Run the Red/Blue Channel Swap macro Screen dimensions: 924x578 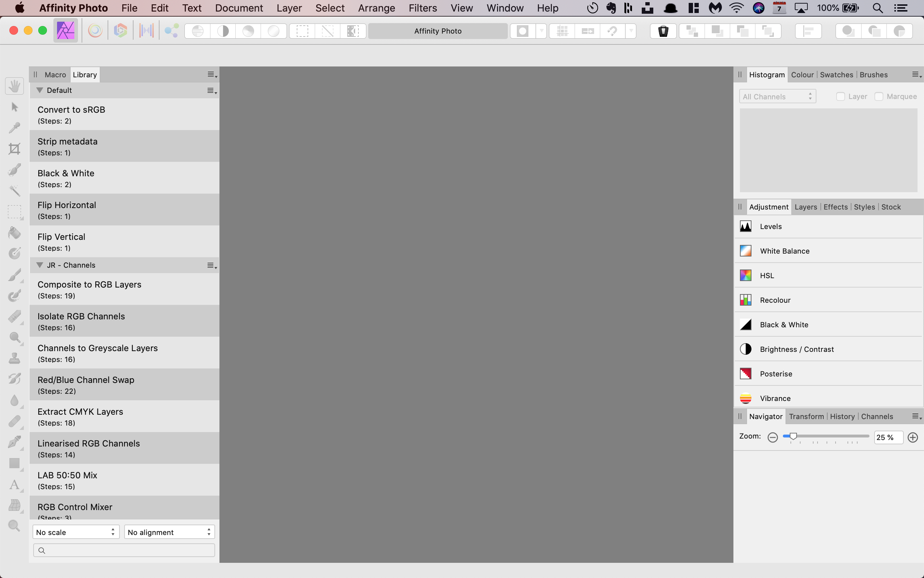124,385
